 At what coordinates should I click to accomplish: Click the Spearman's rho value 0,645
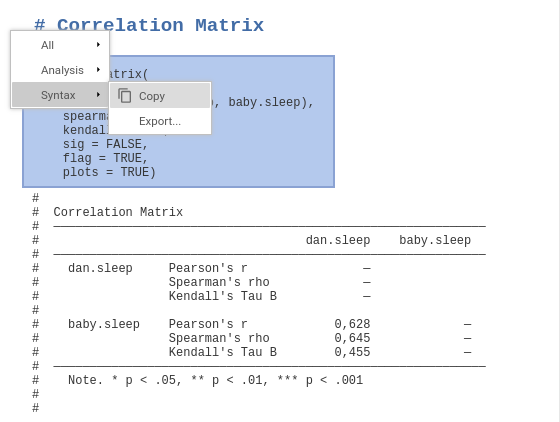[352, 338]
